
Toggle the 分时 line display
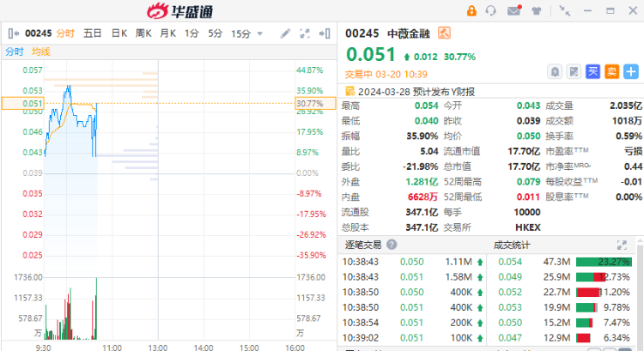click(15, 51)
